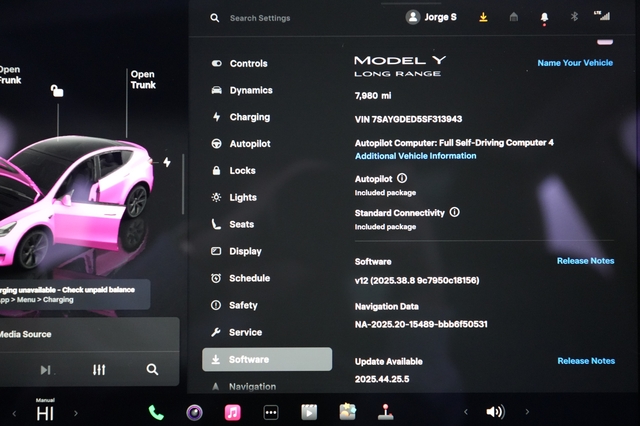
Task: Increase temperature with the arrow right of HI
Action: 76,413
